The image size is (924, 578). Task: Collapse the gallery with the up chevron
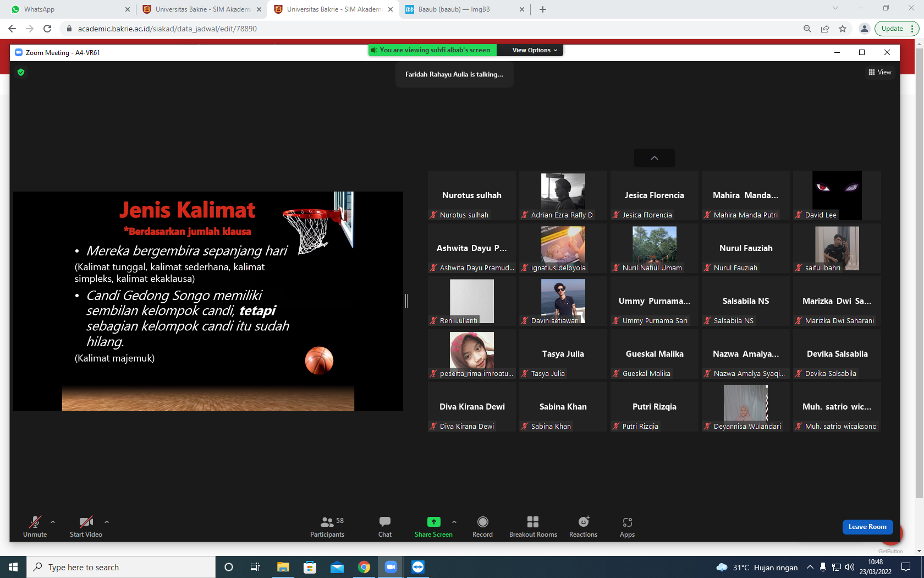pyautogui.click(x=654, y=158)
